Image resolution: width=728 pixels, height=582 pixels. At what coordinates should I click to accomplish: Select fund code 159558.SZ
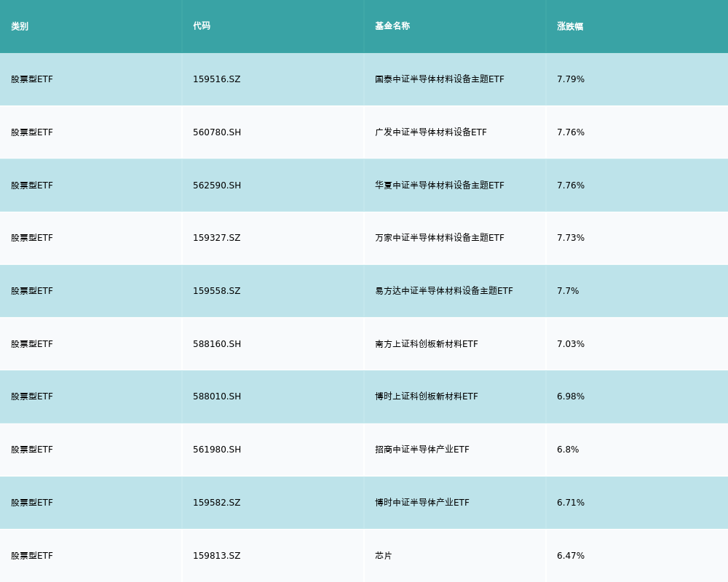click(217, 291)
